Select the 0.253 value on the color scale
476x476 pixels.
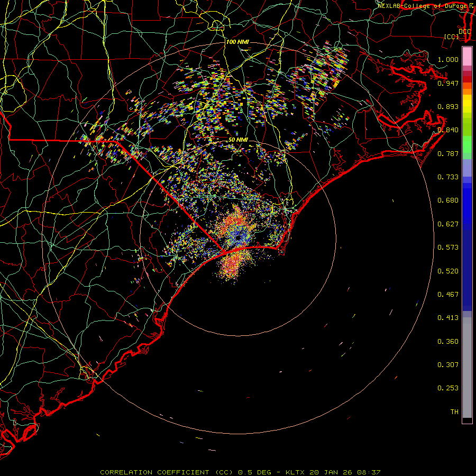[x=448, y=388]
